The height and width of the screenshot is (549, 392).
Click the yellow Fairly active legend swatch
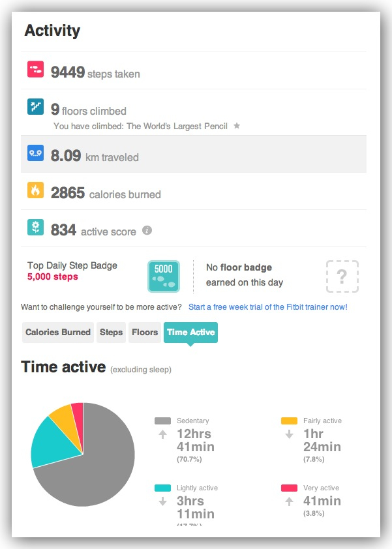[x=289, y=421]
